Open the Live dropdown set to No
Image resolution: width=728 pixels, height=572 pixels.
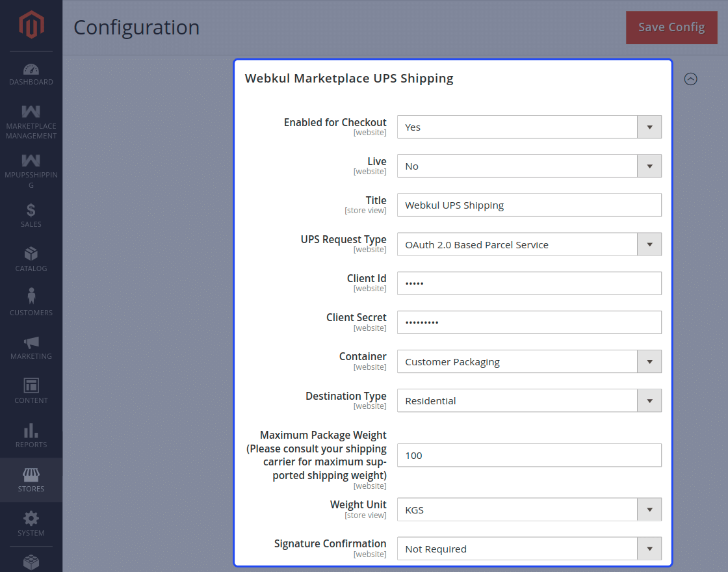(529, 166)
